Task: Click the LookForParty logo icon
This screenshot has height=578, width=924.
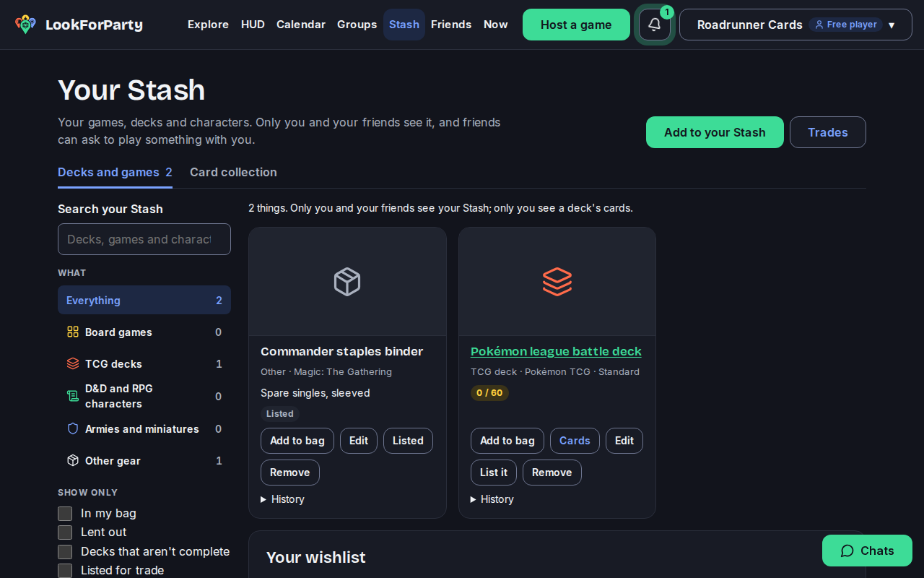Action: click(x=25, y=25)
